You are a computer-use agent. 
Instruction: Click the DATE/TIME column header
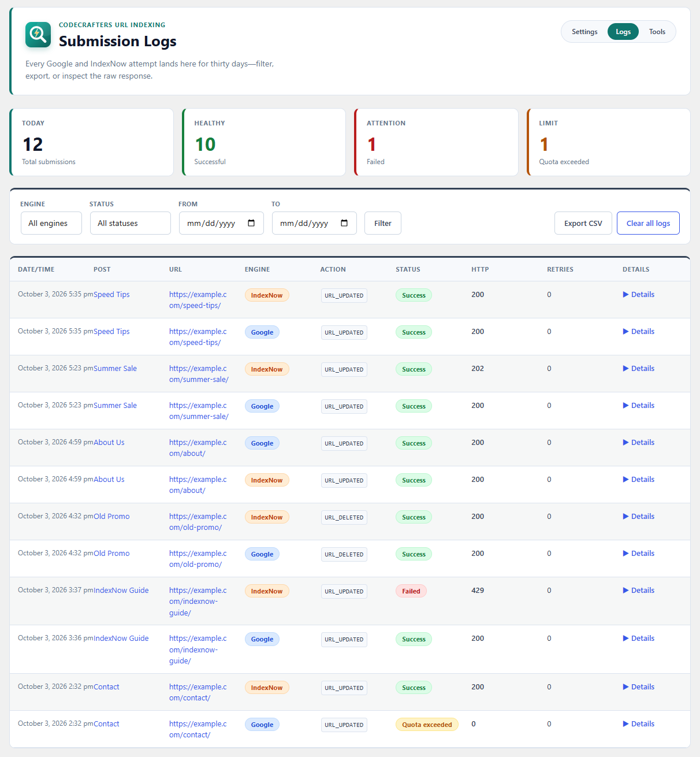pos(36,269)
